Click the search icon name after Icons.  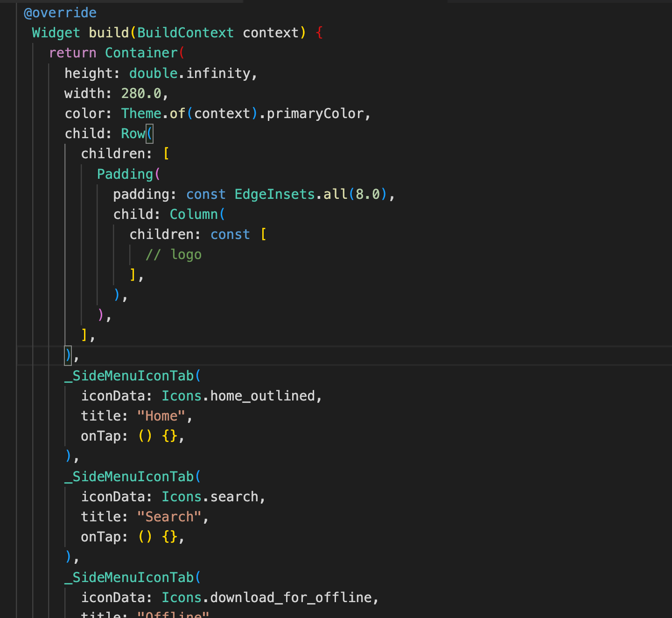tap(234, 497)
